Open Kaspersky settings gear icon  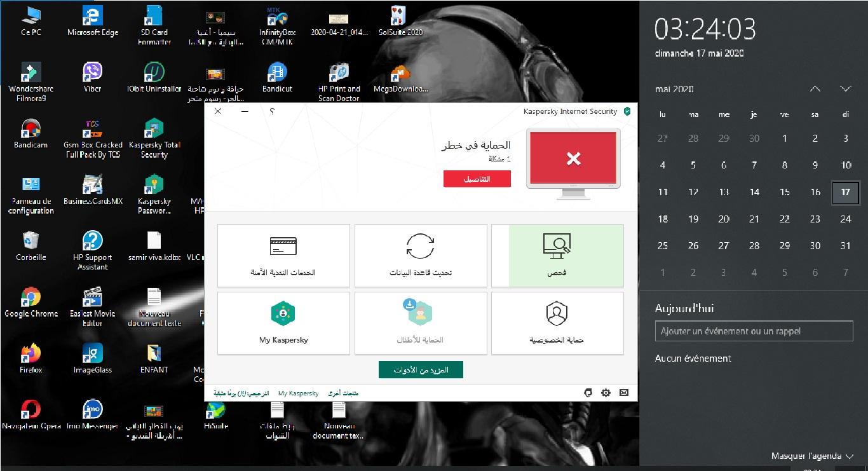606,393
